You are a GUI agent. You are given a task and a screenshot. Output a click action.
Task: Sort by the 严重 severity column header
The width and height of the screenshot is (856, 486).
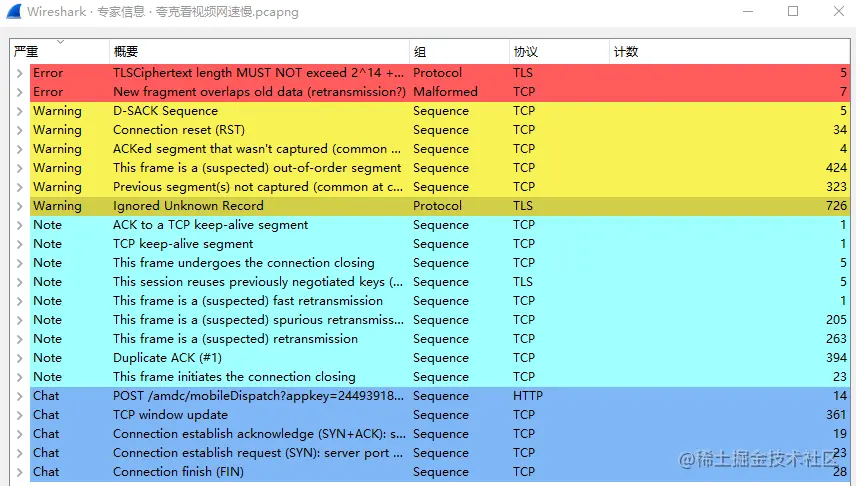60,52
